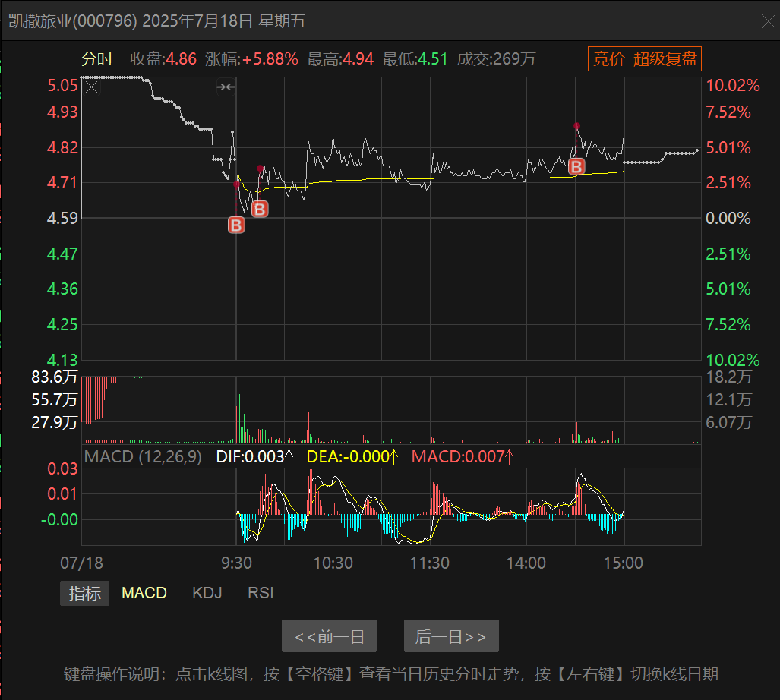
Task: Click the closing price 4.86 value
Action: click(181, 59)
